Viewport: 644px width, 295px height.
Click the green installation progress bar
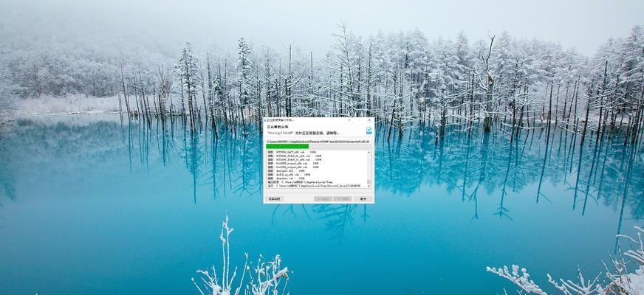318,146
